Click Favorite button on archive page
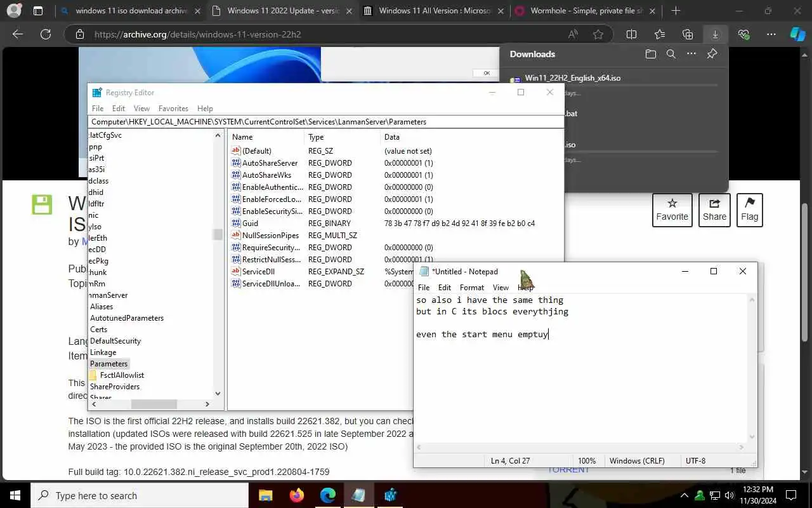This screenshot has width=812, height=508. (672, 210)
